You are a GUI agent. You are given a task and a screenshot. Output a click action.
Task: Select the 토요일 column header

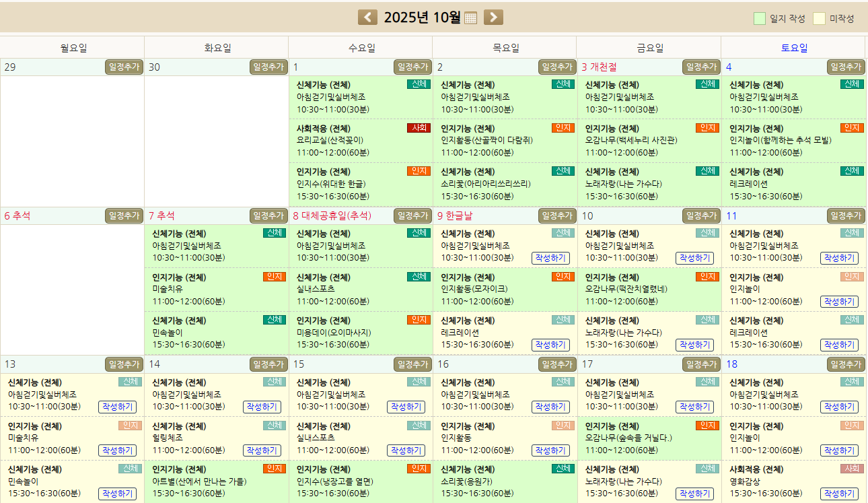[x=794, y=48]
